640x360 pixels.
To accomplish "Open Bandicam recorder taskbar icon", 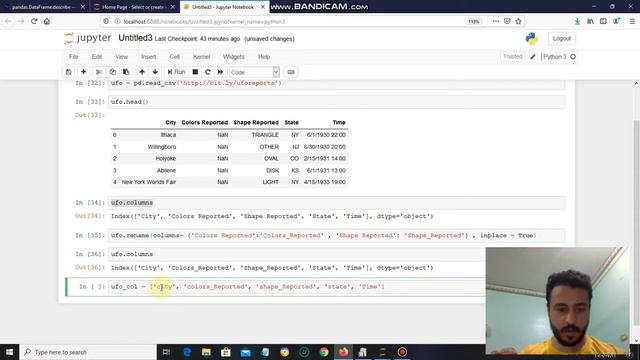I will coord(402,352).
